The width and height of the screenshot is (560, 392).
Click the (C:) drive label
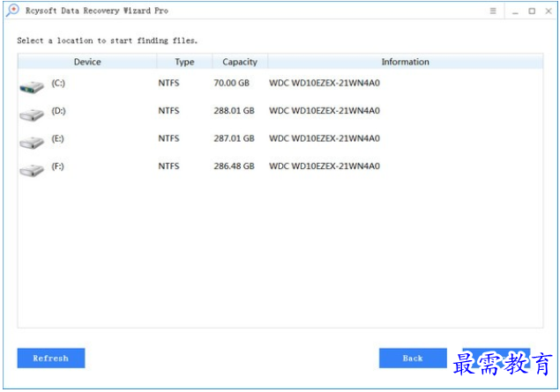58,83
